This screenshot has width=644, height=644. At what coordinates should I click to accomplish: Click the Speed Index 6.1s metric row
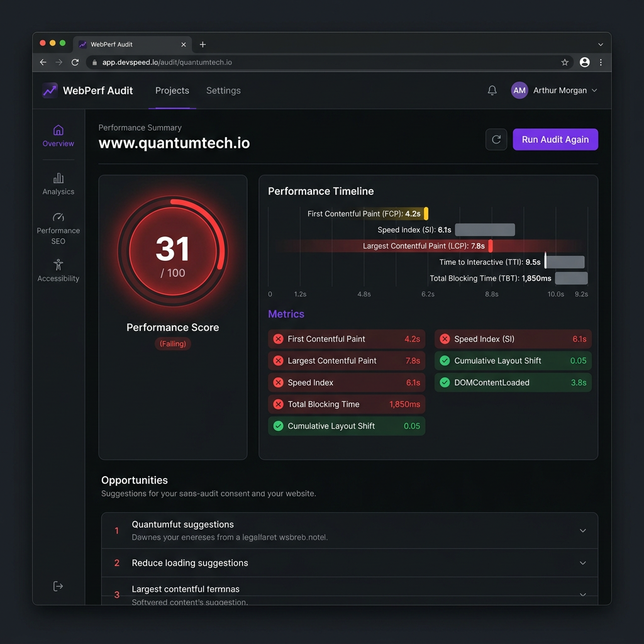[347, 382]
